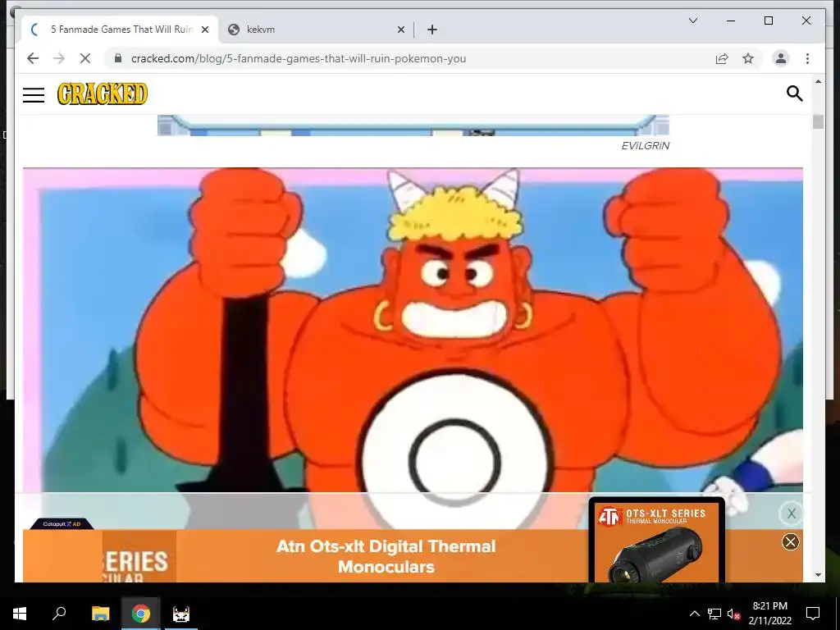This screenshot has width=840, height=630.
Task: Click the Chrome taskbar icon
Action: [141, 614]
